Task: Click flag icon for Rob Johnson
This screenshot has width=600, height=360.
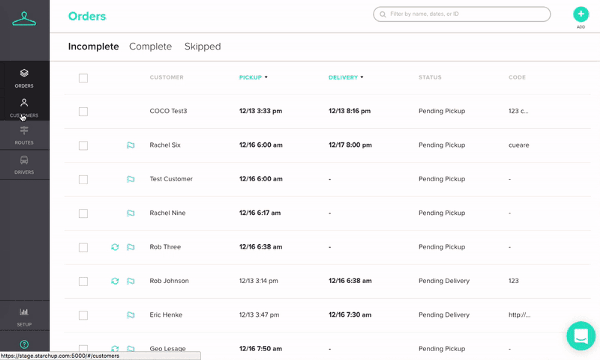Action: tap(130, 281)
